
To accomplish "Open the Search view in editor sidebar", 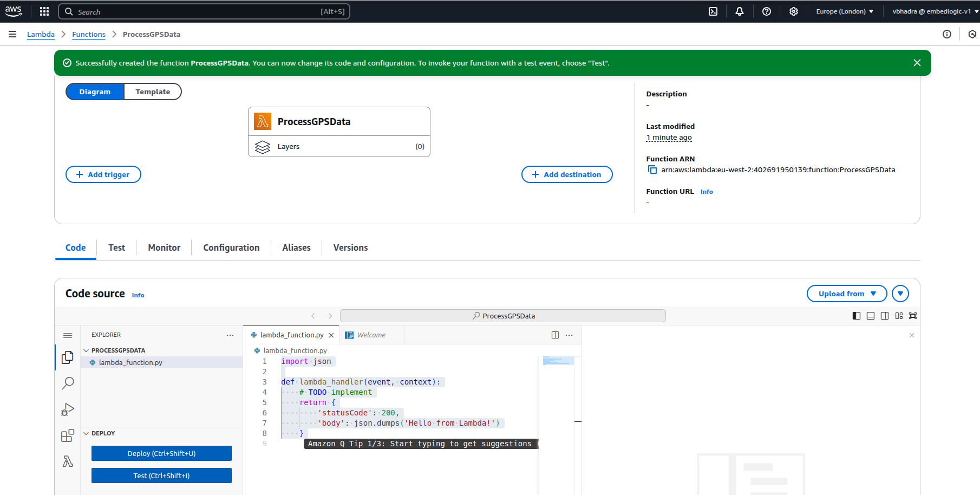I will [x=68, y=383].
